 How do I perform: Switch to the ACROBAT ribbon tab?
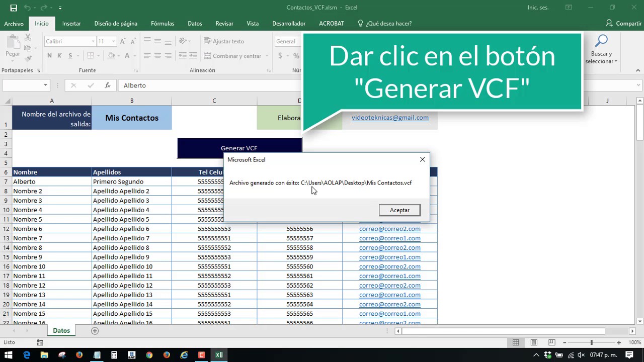point(332,24)
